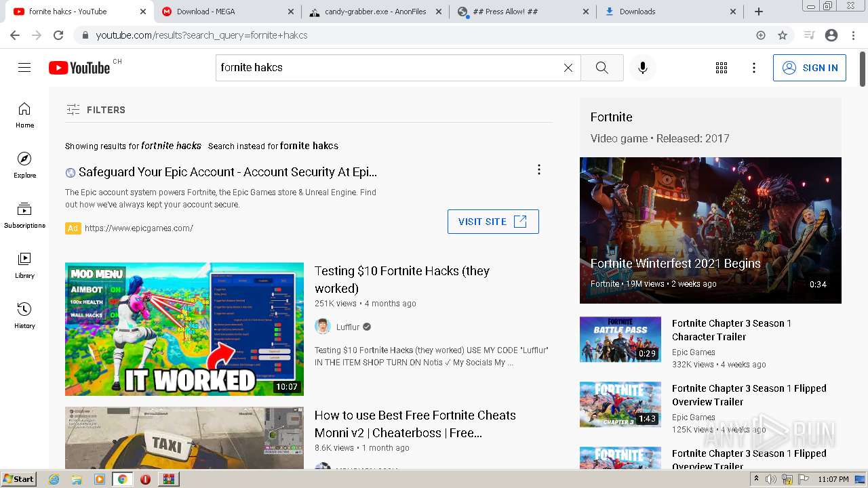Open the Battle Pass Character Trailer thumbnail

(x=620, y=340)
